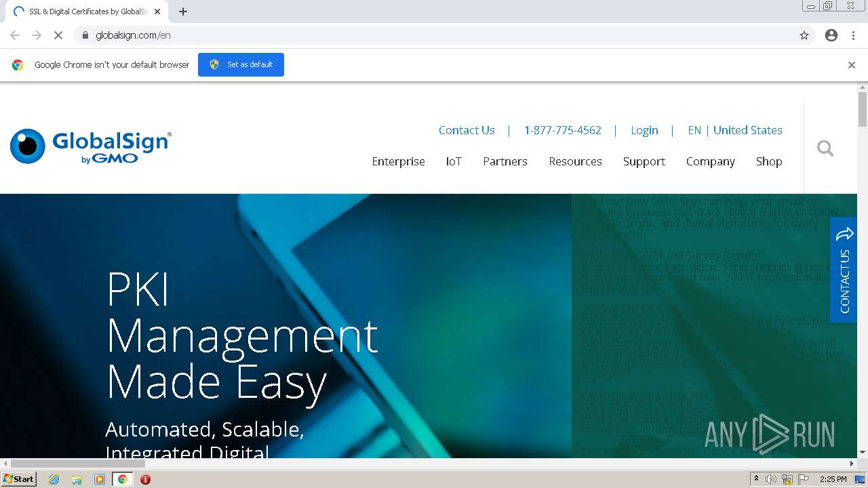Click the horizontal page scrollbar thumb
The height and width of the screenshot is (488, 868).
click(77, 464)
